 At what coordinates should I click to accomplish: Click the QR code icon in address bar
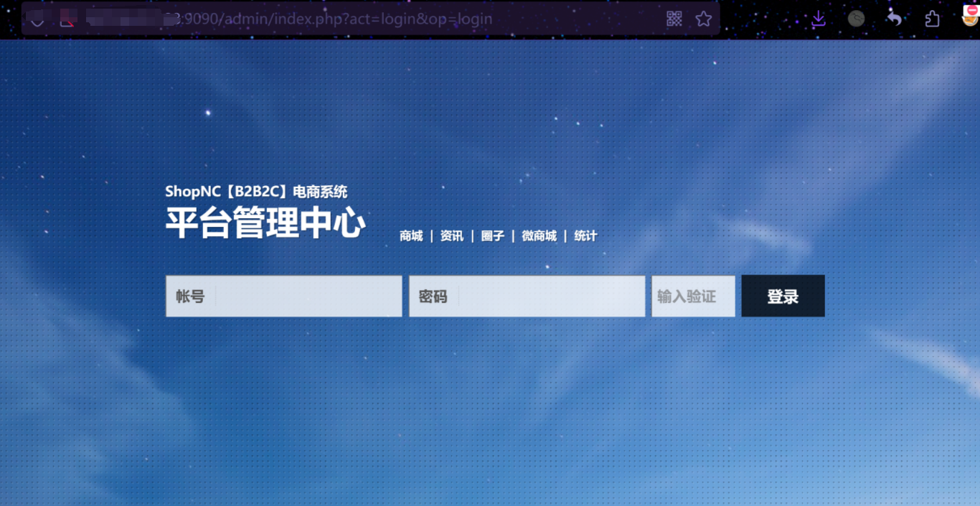point(674,19)
